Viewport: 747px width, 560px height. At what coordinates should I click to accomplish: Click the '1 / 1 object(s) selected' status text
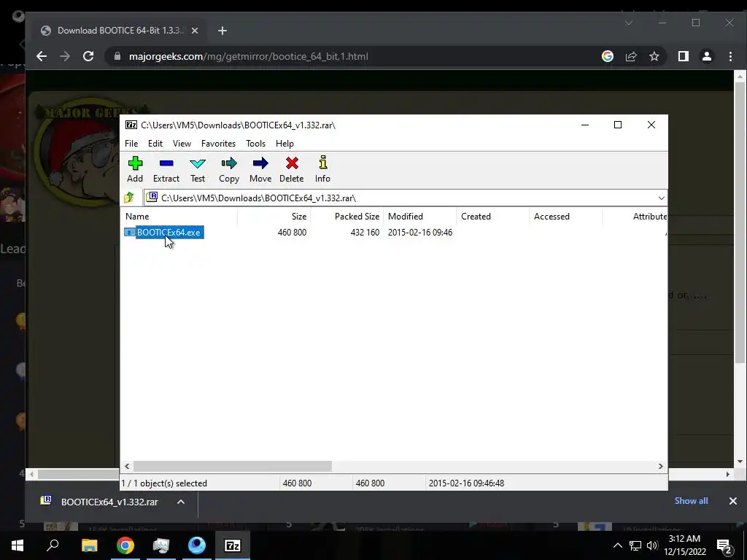pos(164,483)
